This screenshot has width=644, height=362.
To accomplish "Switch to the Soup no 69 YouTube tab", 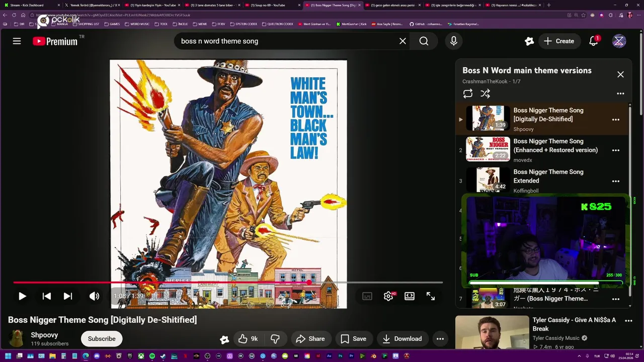I will point(272,5).
